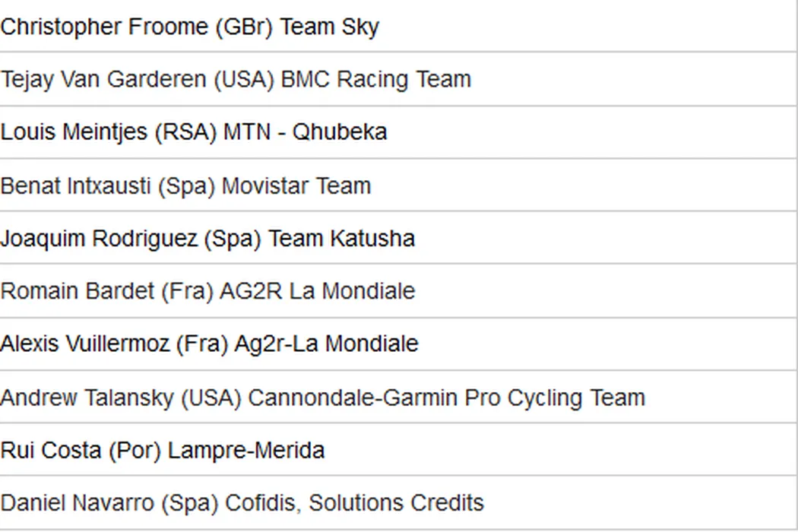The width and height of the screenshot is (798, 532).
Task: Select the Alexis Vuillermoz name
Action: coord(84,344)
